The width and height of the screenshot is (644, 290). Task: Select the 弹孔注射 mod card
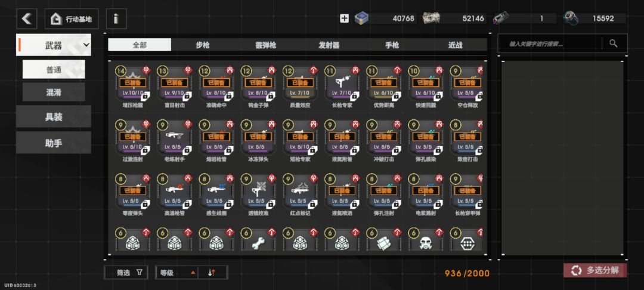pyautogui.click(x=384, y=195)
